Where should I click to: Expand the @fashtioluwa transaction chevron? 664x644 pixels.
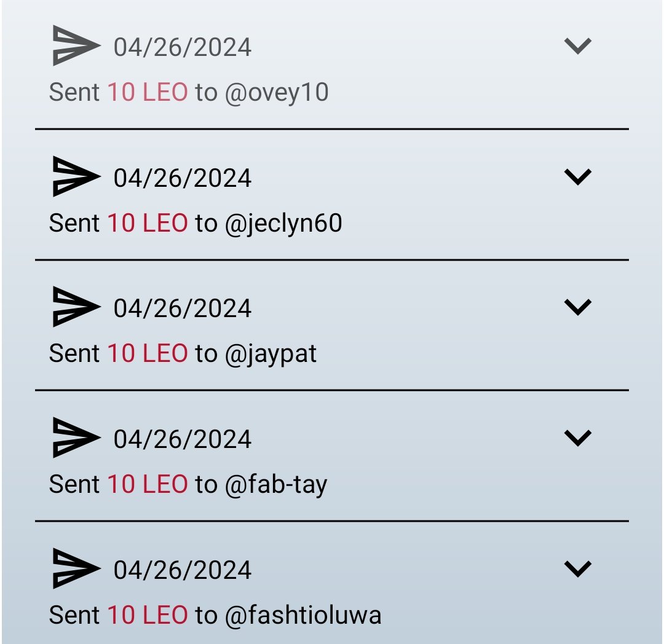[577, 568]
